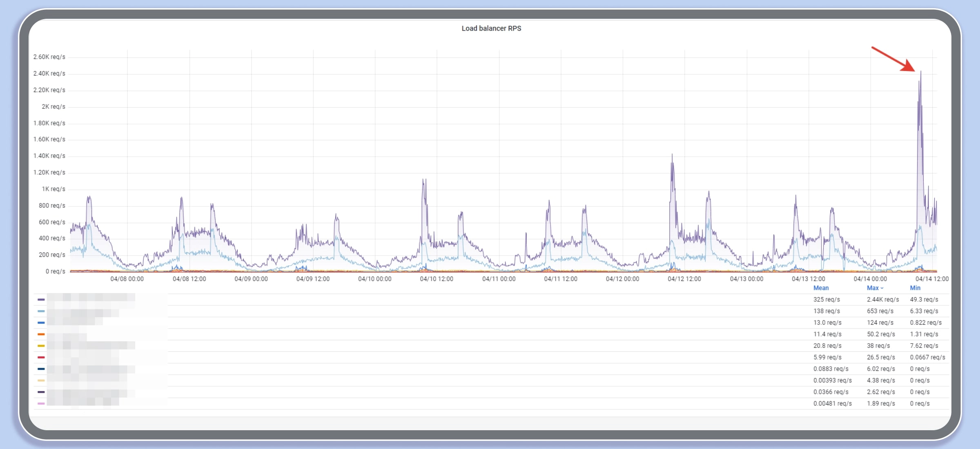Select the 1.31 req/s min value
980x449 pixels.
(924, 334)
